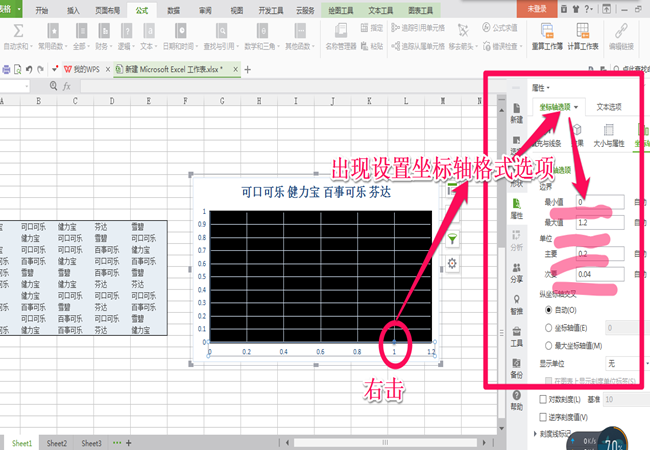Viewport: 650px width, 450px height.
Task: Add a new document tab with plus
Action: point(247,70)
